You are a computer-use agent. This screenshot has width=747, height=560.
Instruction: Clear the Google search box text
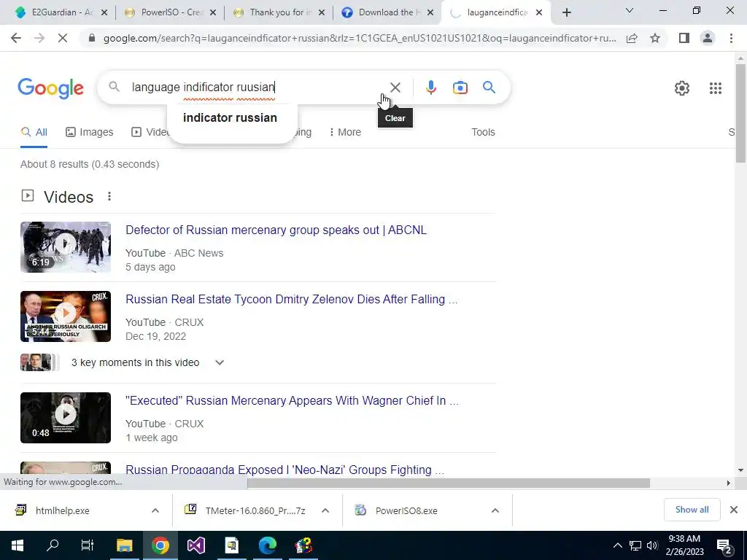coord(395,87)
